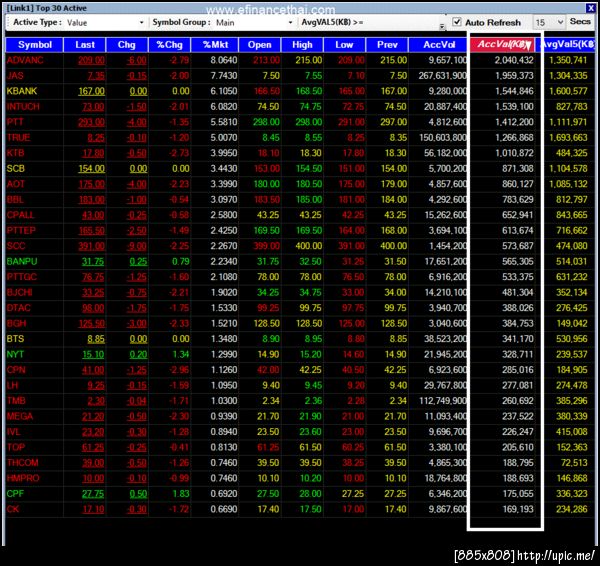
Task: Click KBANK last price 167.00
Action: pos(91,91)
